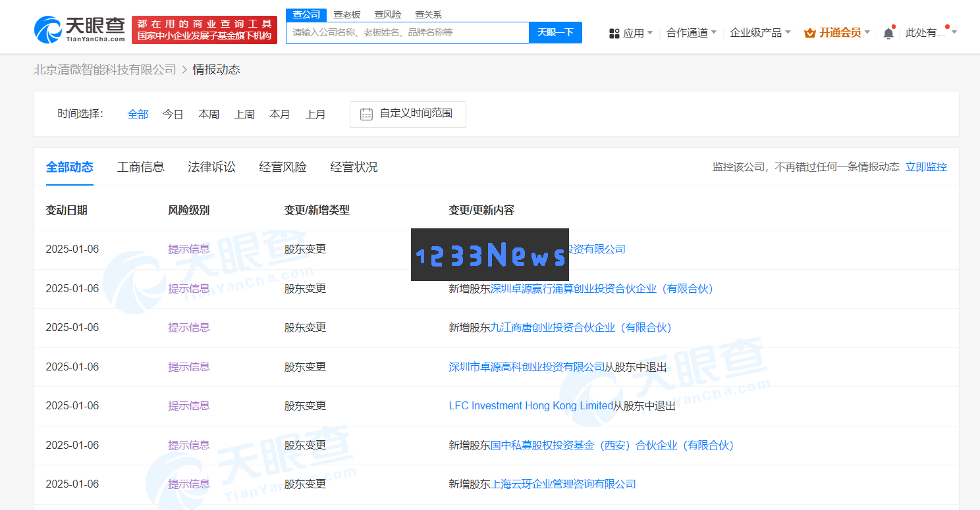Click the 变更/更新内容 column header

point(481,211)
